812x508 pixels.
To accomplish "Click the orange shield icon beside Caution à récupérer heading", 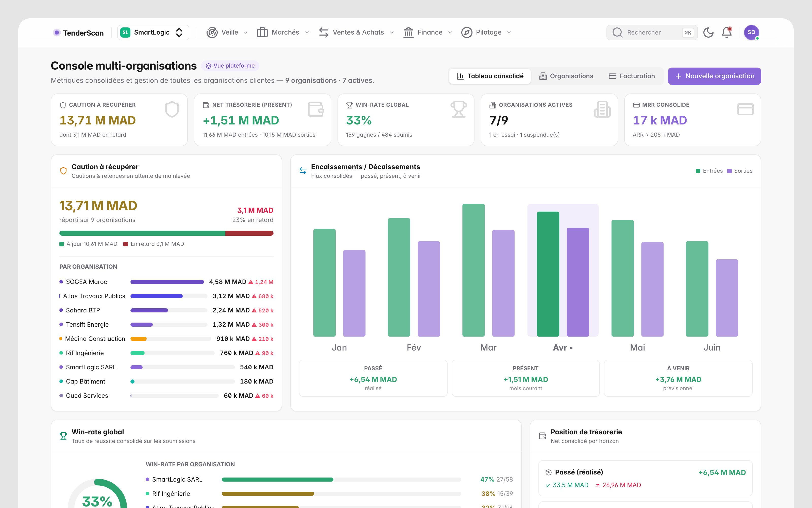I will click(x=63, y=171).
